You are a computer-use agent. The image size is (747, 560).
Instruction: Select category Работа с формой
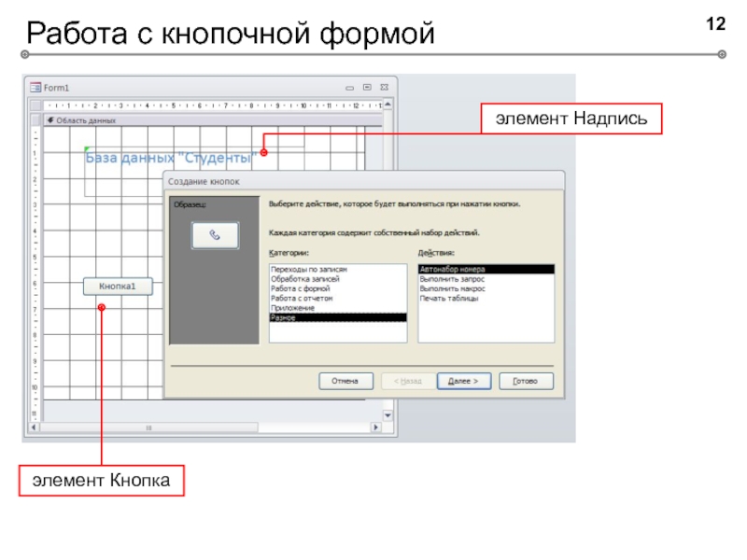338,288
